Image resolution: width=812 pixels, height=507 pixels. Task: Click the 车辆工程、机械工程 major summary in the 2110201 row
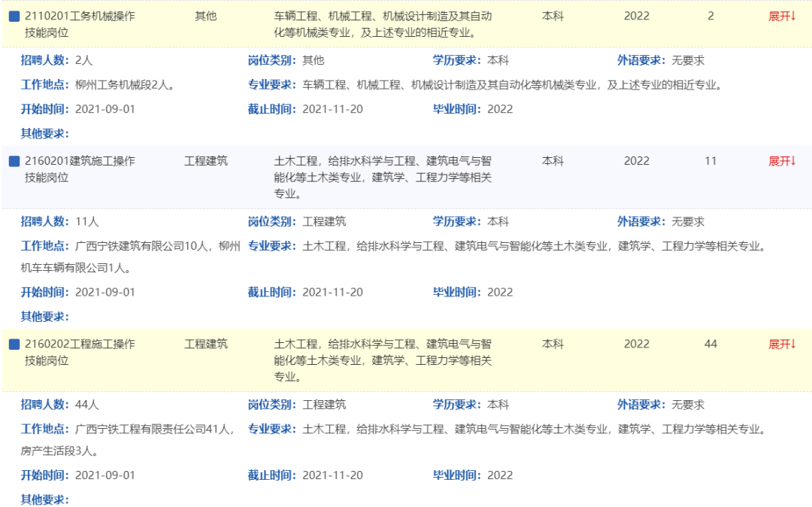coord(383,24)
